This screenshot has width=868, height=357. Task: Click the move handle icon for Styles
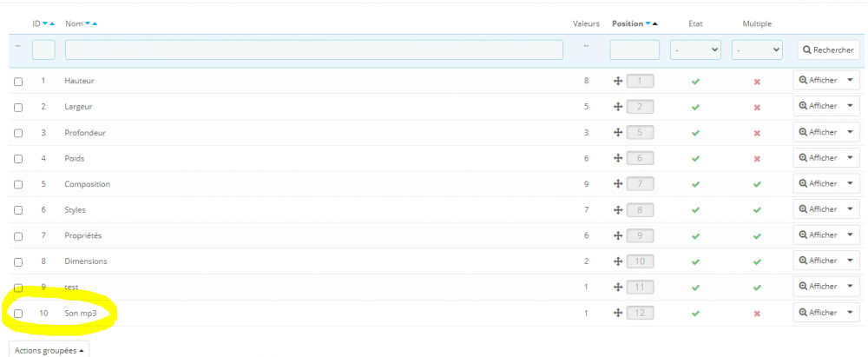(618, 210)
